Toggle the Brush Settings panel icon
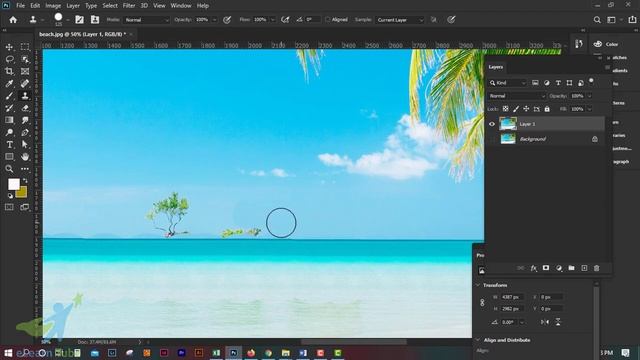Screen dimensions: 640x360 [80, 20]
